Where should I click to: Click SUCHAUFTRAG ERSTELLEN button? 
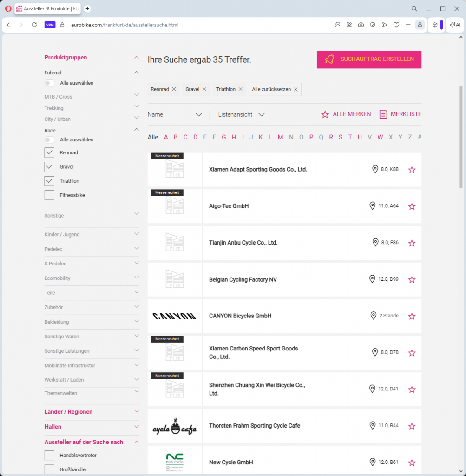click(x=369, y=59)
